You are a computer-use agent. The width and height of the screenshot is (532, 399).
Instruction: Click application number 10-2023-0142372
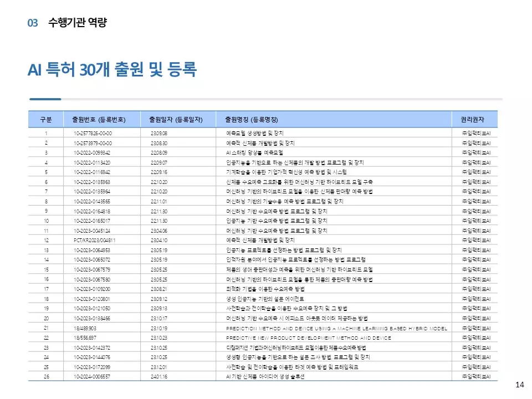92,347
